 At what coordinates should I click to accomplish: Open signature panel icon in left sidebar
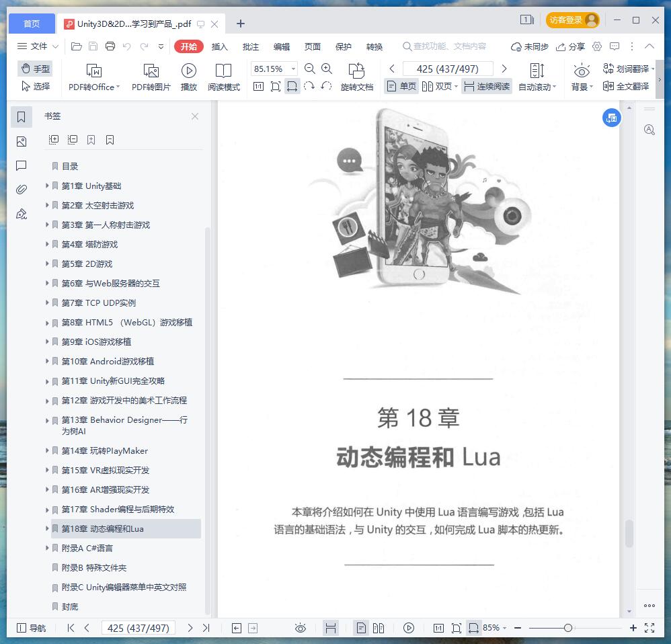click(x=22, y=214)
